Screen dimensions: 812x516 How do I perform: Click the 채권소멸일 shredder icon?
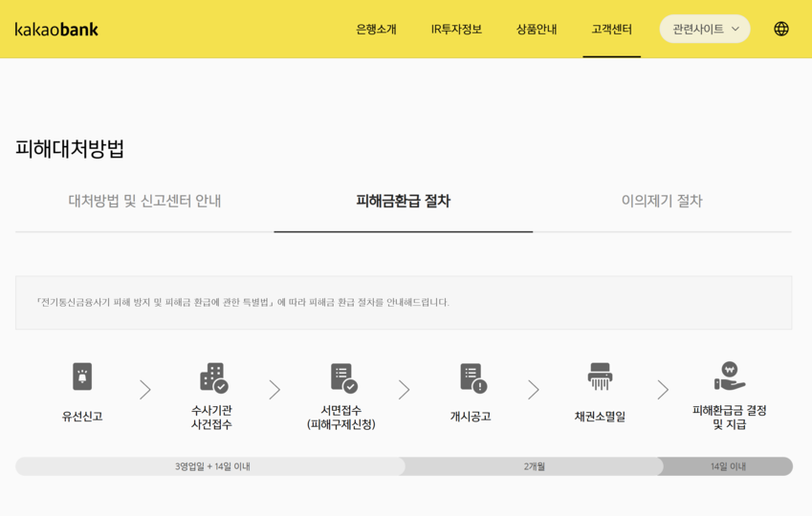pyautogui.click(x=600, y=376)
